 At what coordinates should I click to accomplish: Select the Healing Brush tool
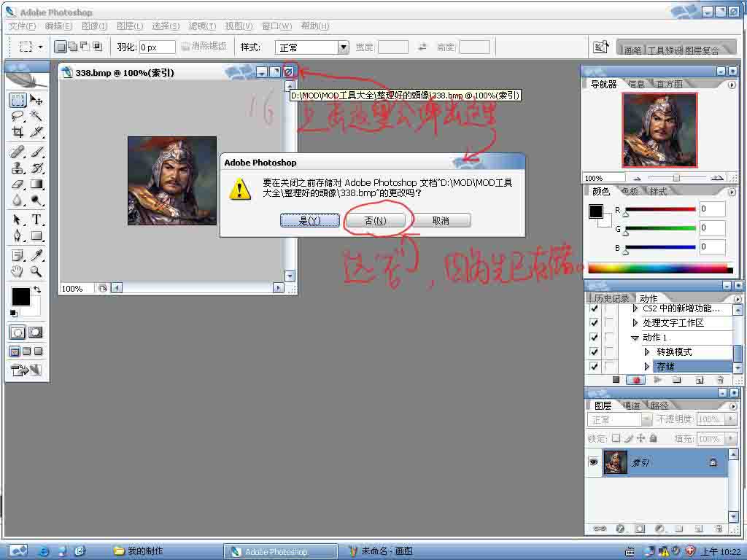click(x=18, y=152)
